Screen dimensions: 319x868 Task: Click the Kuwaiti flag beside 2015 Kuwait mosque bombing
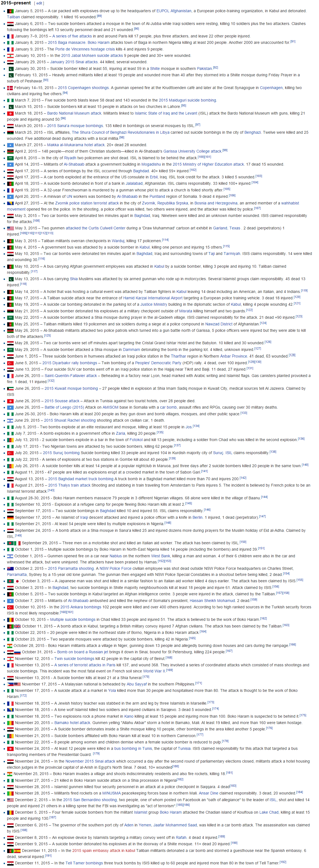tap(10, 389)
